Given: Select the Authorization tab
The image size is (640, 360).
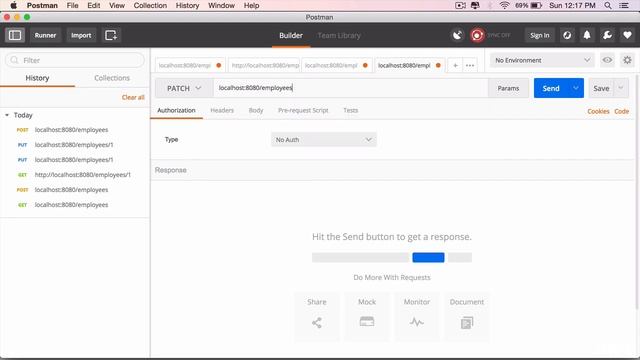Looking at the screenshot, I should 176,110.
